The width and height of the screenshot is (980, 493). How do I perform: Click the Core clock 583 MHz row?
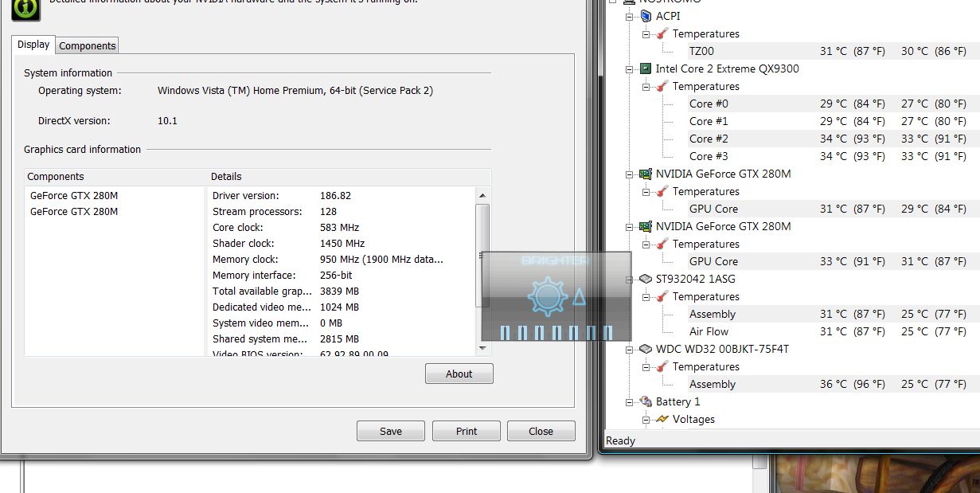click(x=342, y=227)
